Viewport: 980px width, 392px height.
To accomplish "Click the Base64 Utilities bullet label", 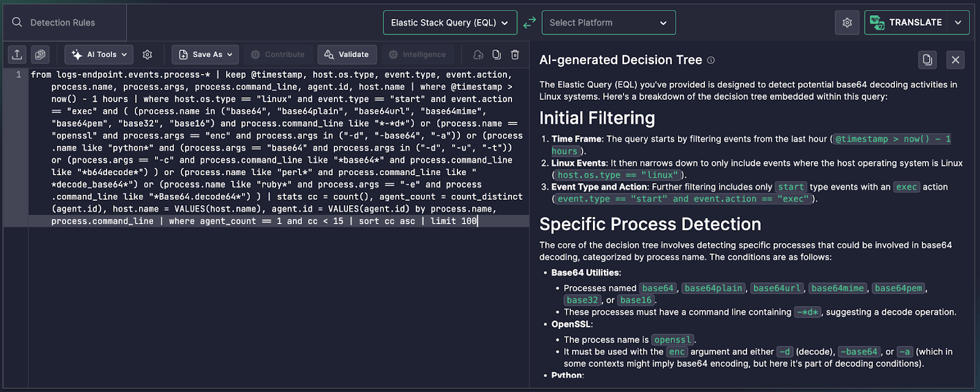I will pos(586,273).
